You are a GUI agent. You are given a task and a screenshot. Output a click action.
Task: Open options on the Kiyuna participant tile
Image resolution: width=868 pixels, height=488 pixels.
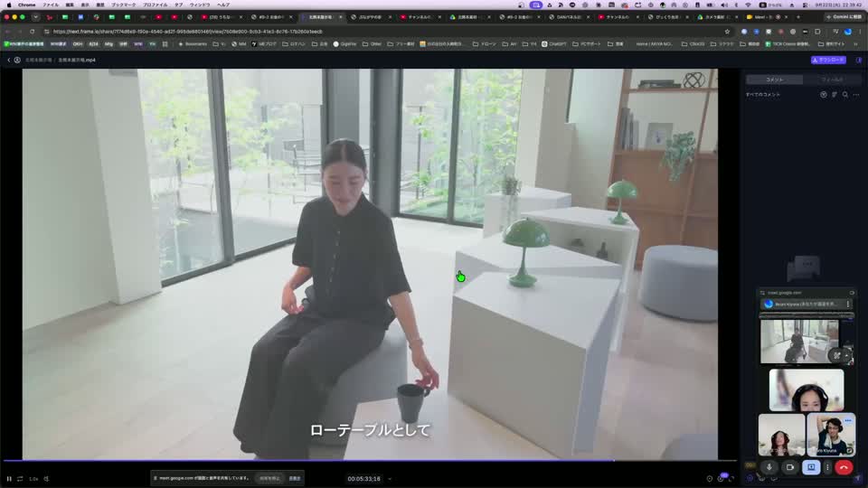point(847,421)
